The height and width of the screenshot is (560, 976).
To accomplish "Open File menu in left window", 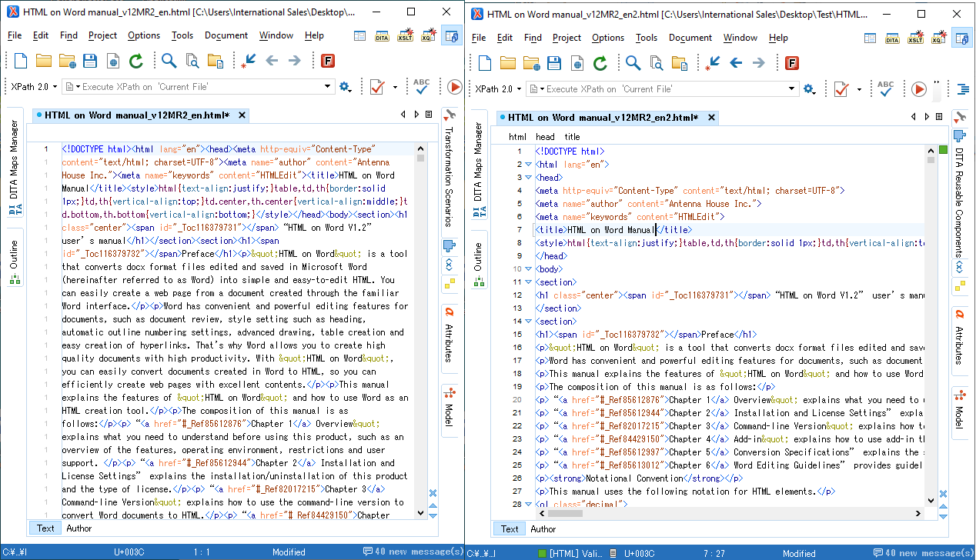I will pyautogui.click(x=15, y=35).
